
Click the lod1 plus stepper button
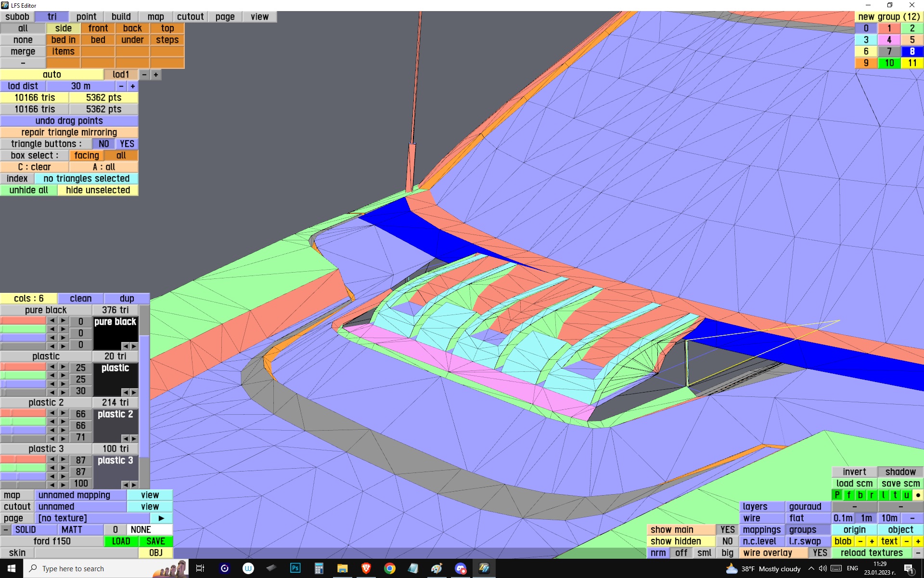[155, 75]
